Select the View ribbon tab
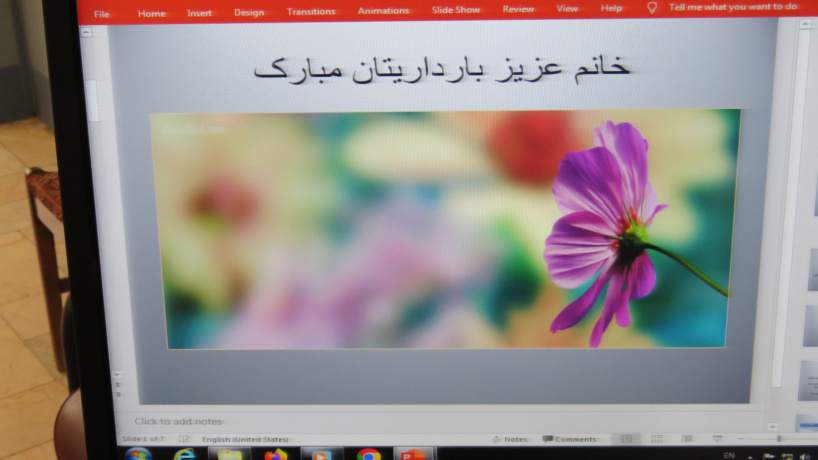This screenshot has width=818, height=460. coord(567,9)
